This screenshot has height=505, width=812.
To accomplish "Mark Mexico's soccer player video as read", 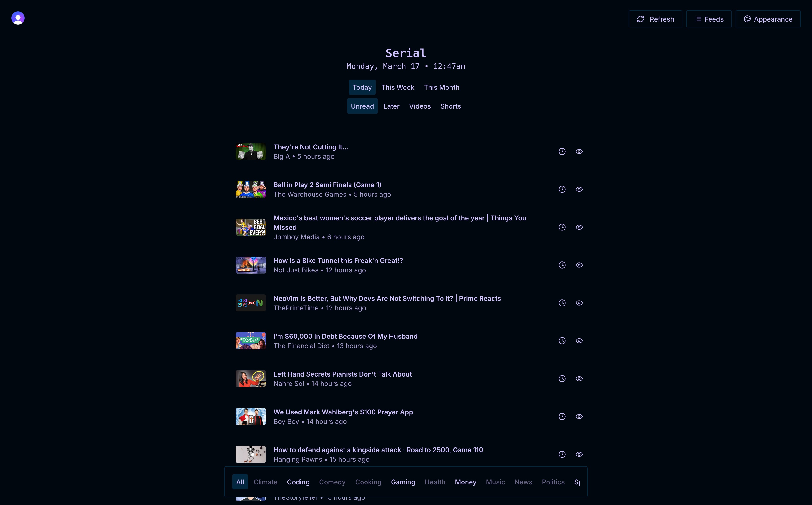I will point(579,227).
